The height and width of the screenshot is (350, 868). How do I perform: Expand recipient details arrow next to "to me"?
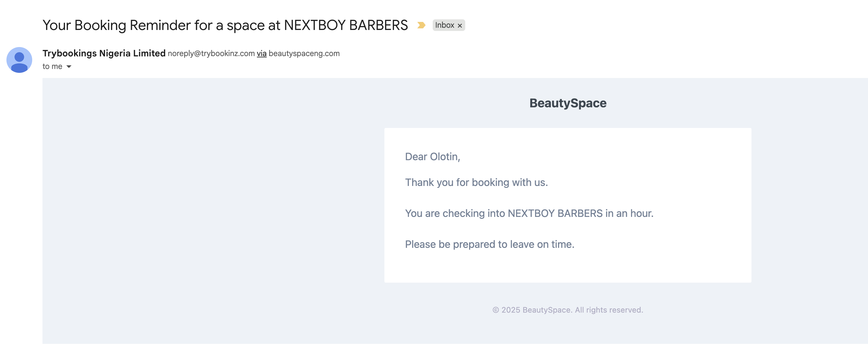tap(69, 67)
